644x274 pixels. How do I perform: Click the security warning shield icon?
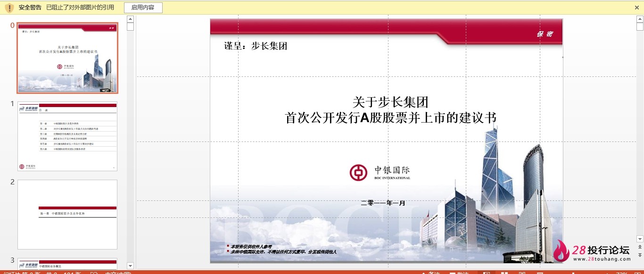pos(9,8)
